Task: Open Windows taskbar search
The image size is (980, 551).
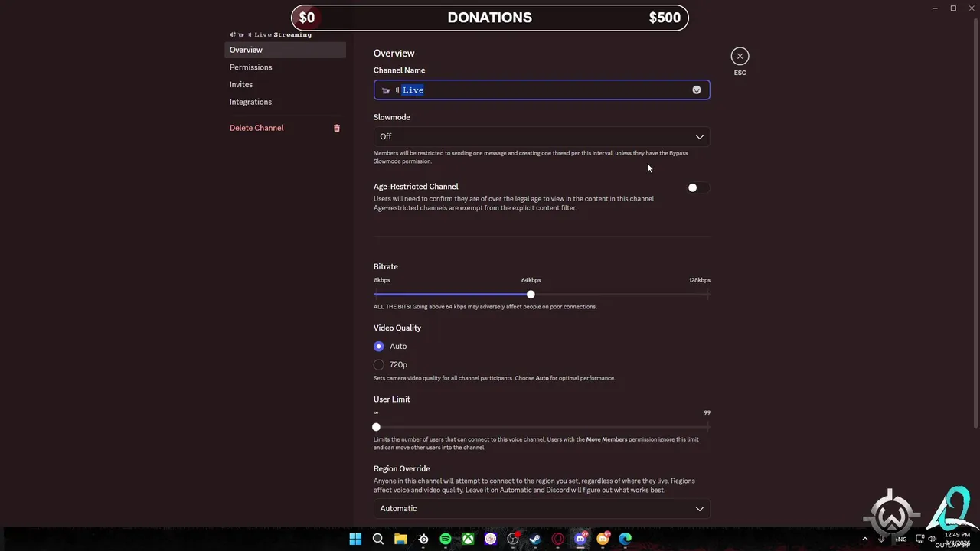Action: point(377,539)
